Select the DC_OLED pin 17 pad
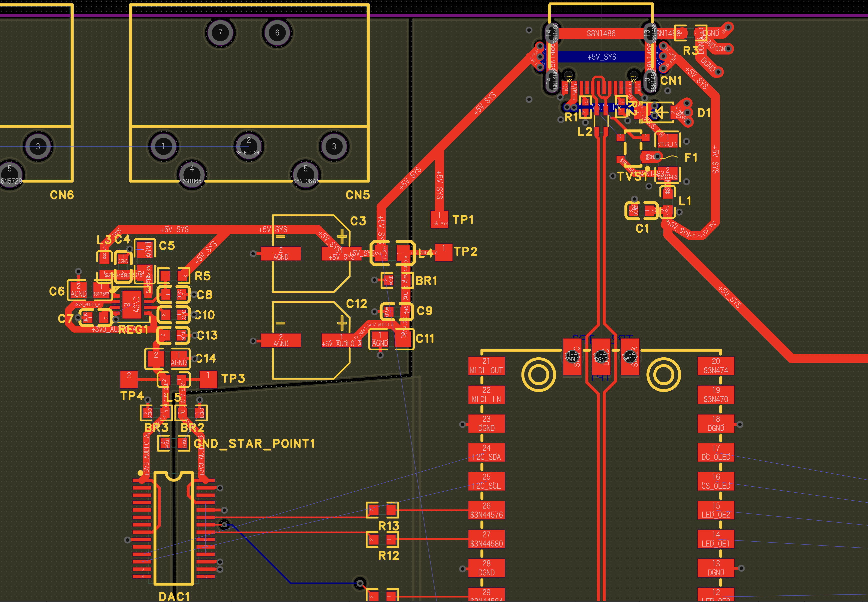The width and height of the screenshot is (868, 602). coord(716,452)
